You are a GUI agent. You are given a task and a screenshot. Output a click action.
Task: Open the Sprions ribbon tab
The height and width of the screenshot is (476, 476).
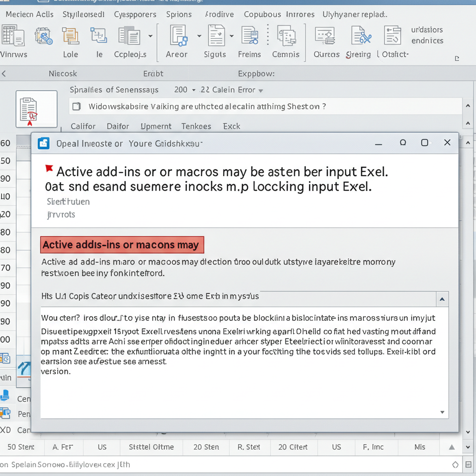click(179, 14)
